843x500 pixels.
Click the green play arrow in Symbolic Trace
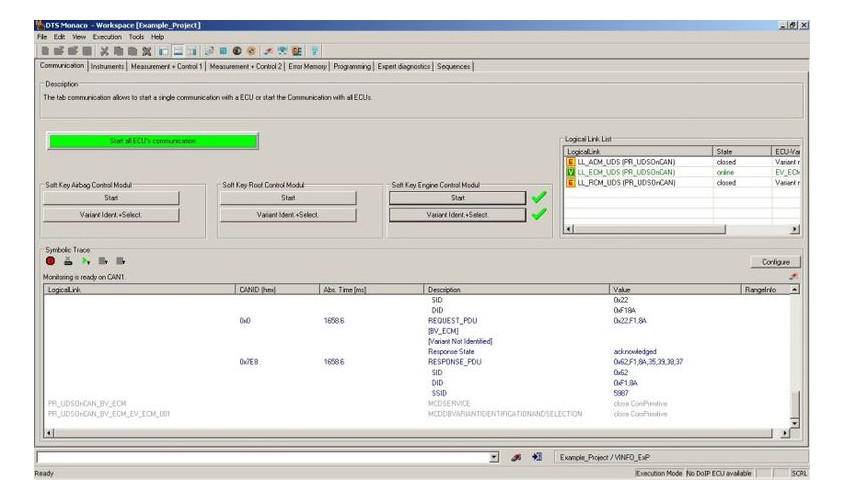(x=85, y=261)
